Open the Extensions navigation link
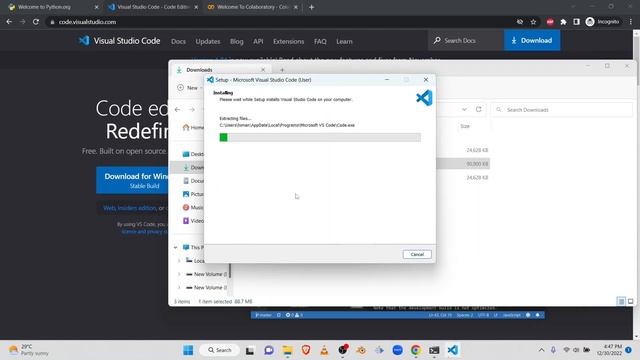Image resolution: width=640 pixels, height=360 pixels. tap(289, 41)
